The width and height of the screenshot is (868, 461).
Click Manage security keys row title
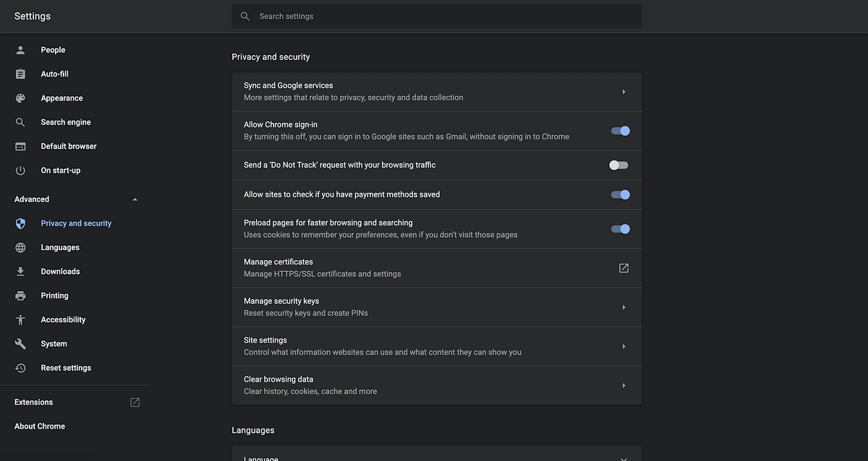point(281,301)
